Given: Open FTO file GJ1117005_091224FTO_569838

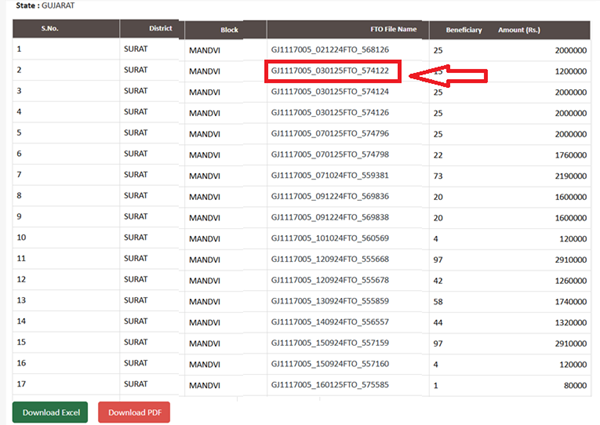Looking at the screenshot, I should (x=330, y=217).
